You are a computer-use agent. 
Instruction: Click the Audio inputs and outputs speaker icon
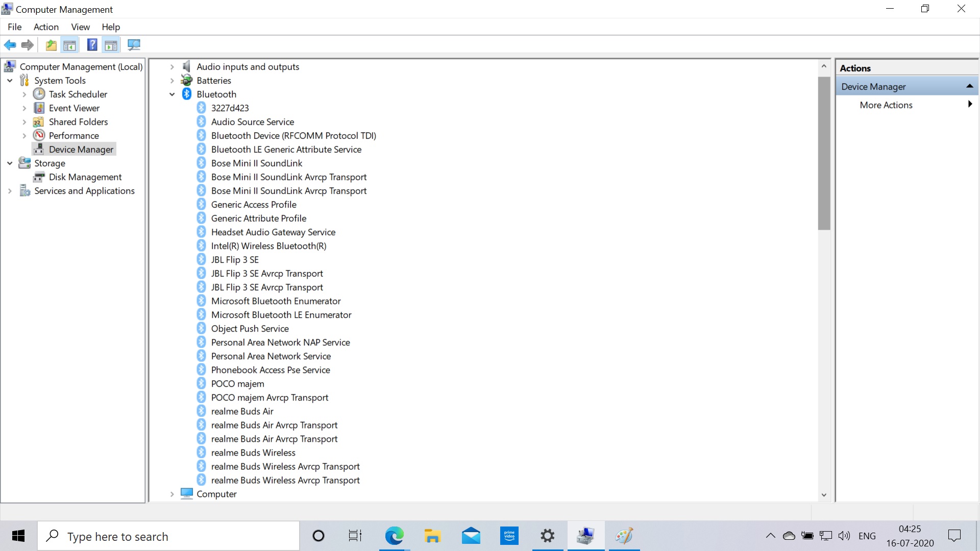pos(186,66)
